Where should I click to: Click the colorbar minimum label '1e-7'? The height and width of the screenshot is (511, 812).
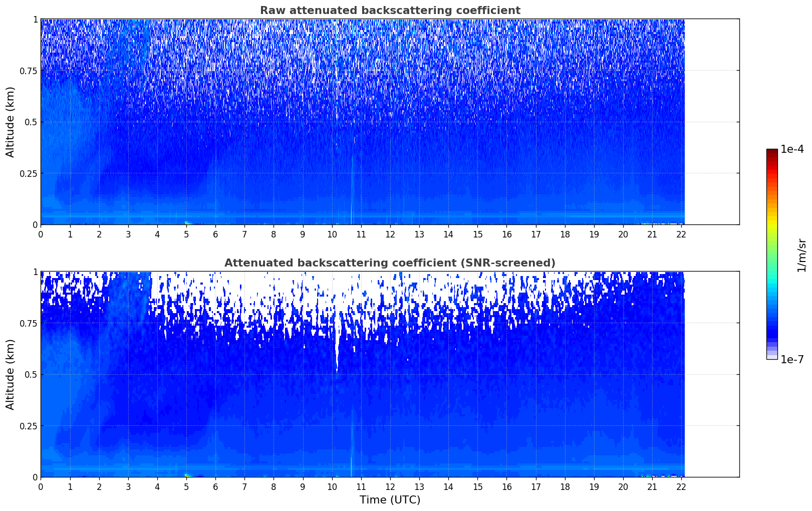point(792,359)
